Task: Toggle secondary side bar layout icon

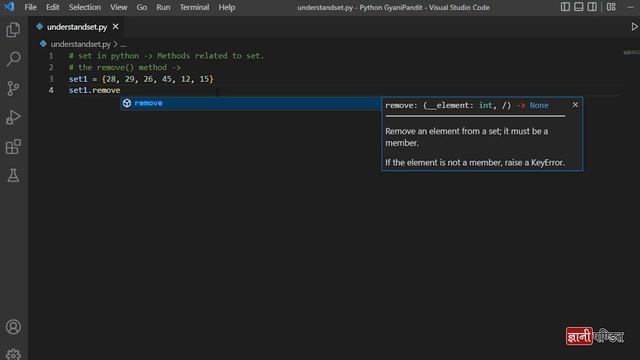Action: tap(592, 7)
